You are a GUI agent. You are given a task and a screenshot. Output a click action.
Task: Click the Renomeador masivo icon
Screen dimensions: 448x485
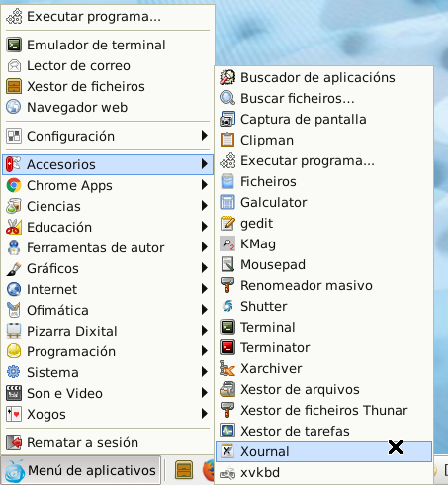[x=227, y=285]
